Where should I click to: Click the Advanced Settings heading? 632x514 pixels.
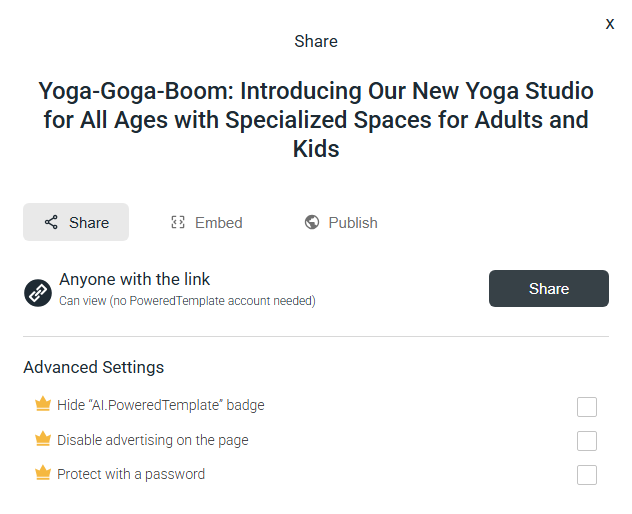pos(94,367)
